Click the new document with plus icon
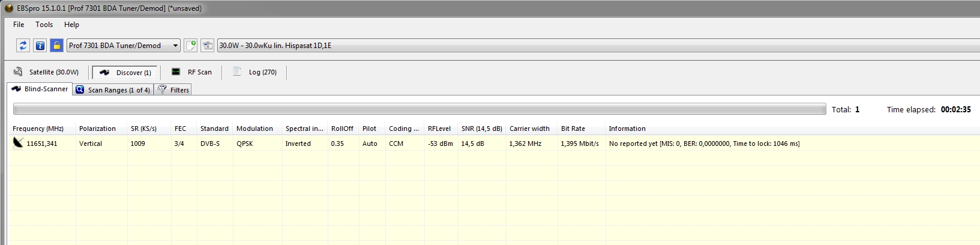Viewport: 980px width, 245px height. pos(191,46)
